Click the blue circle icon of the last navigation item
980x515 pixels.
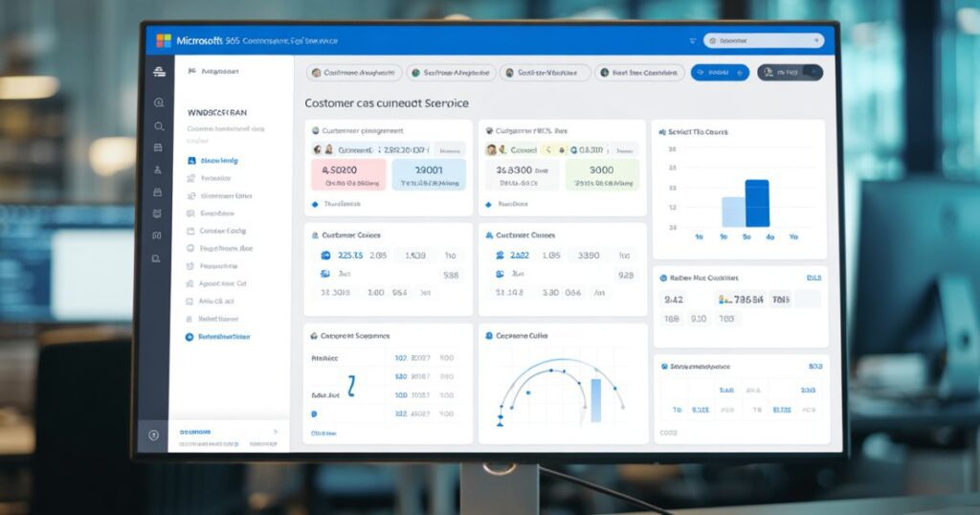189,337
